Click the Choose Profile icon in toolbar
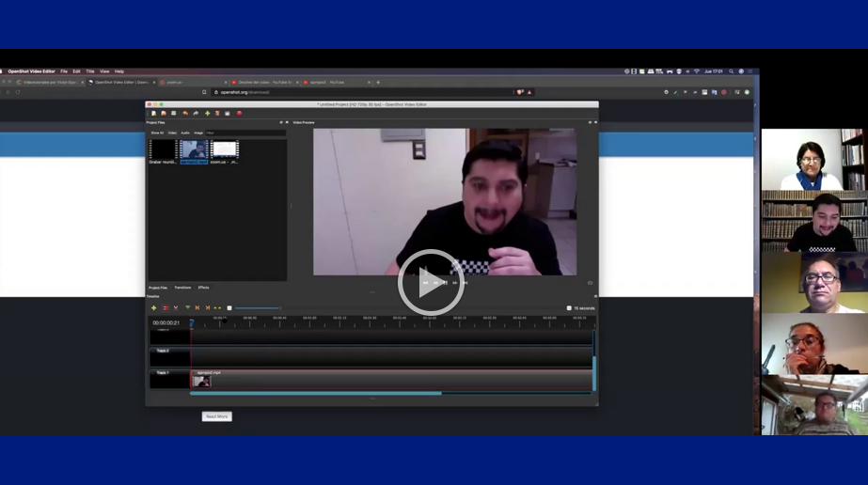 pos(217,114)
